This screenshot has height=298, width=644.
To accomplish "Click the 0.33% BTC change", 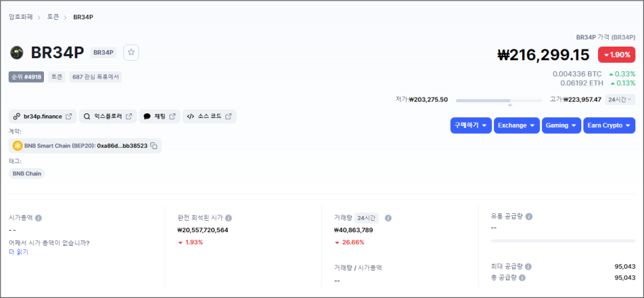I will tap(622, 74).
